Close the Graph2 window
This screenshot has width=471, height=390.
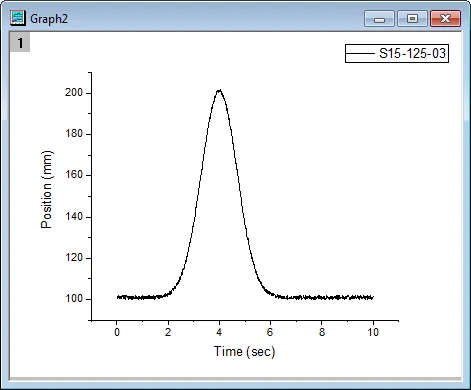[x=446, y=18]
